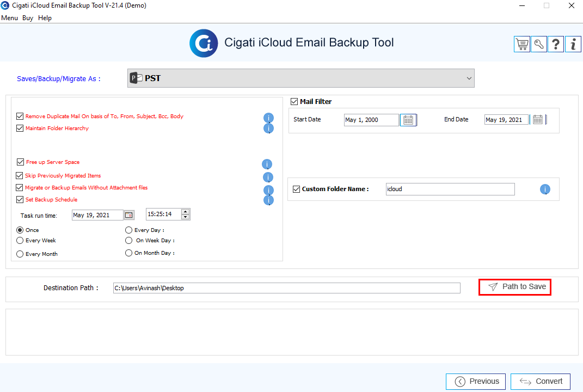Show info for Custom Folder Name
This screenshot has height=392, width=583.
pyautogui.click(x=545, y=189)
